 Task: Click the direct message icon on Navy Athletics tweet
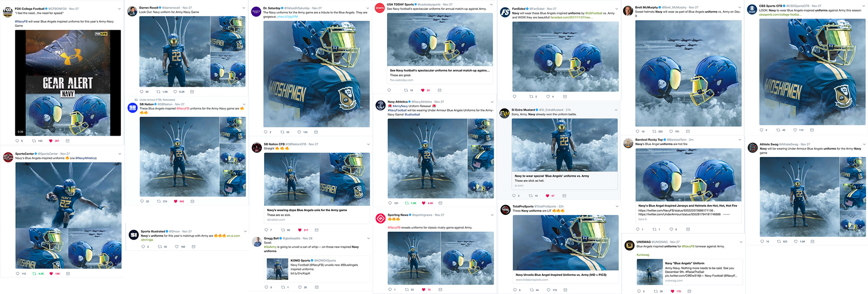[x=440, y=203]
